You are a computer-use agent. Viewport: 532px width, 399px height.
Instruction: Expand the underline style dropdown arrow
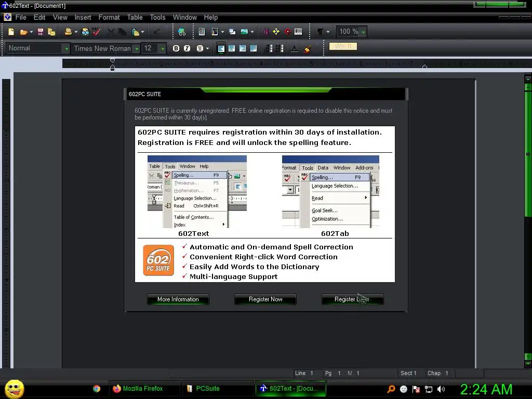[207, 49]
